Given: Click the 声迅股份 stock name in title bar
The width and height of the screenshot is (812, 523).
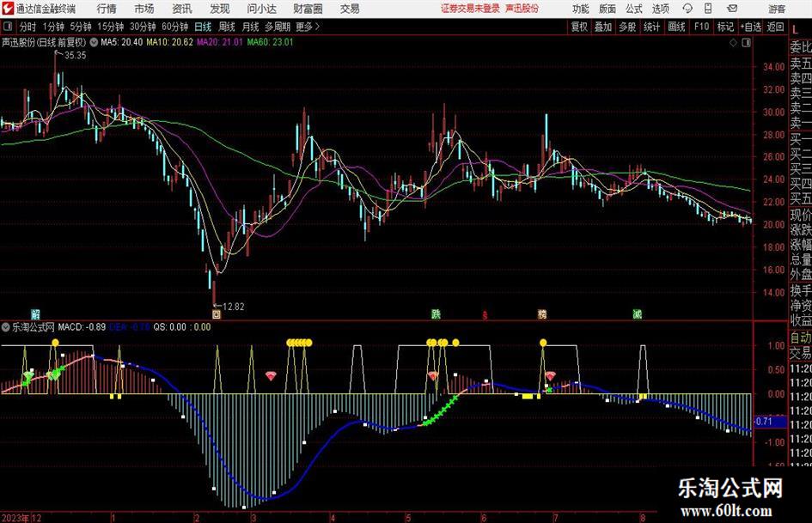Looking at the screenshot, I should (x=522, y=9).
